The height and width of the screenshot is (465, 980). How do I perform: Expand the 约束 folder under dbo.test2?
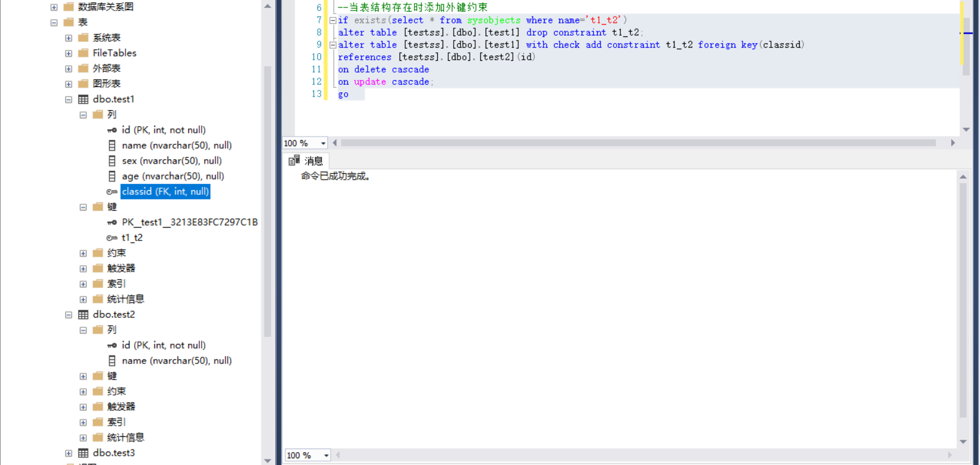83,392
